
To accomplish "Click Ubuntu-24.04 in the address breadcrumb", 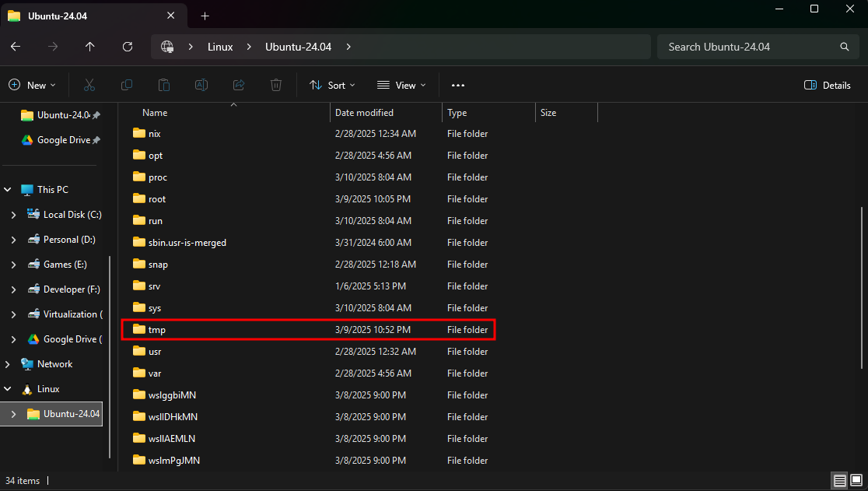I will click(299, 47).
